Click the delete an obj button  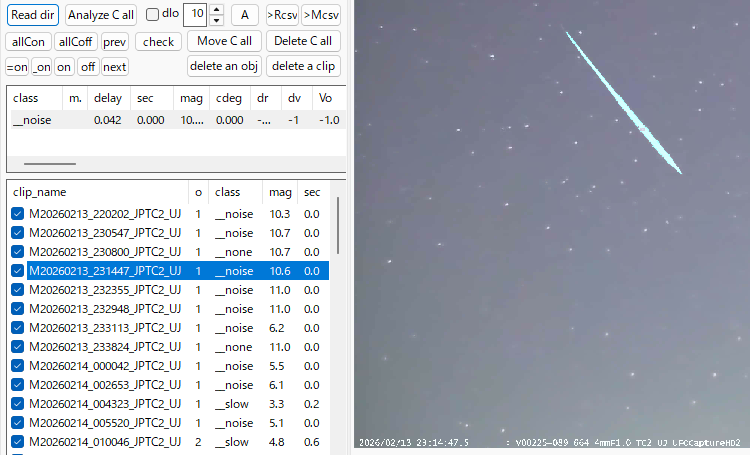pyautogui.click(x=224, y=67)
